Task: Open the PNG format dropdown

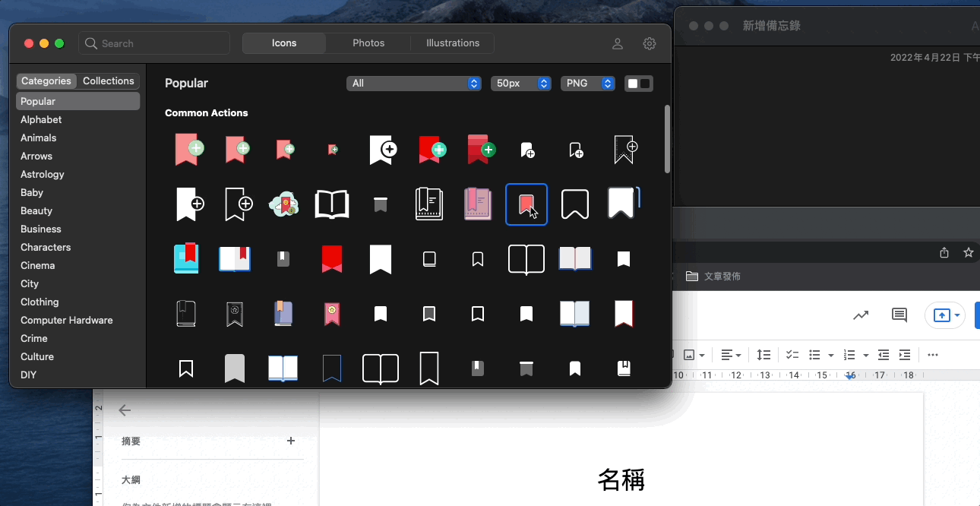Action: [x=587, y=84]
